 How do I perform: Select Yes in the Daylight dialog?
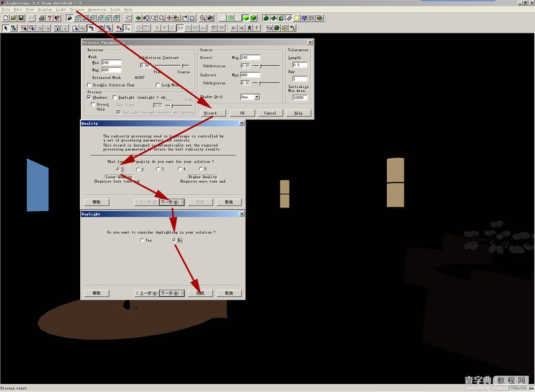(142, 240)
